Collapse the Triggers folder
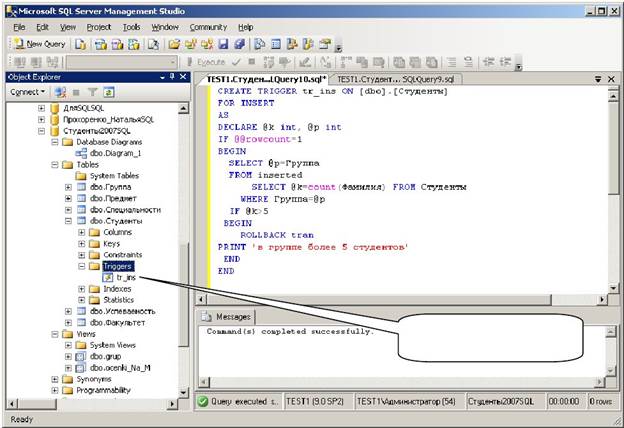This screenshot has width=624, height=428. [x=82, y=266]
